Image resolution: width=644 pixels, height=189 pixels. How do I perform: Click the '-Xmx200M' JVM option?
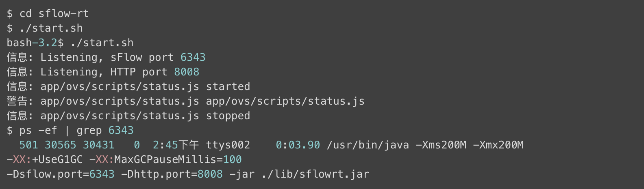pyautogui.click(x=498, y=145)
